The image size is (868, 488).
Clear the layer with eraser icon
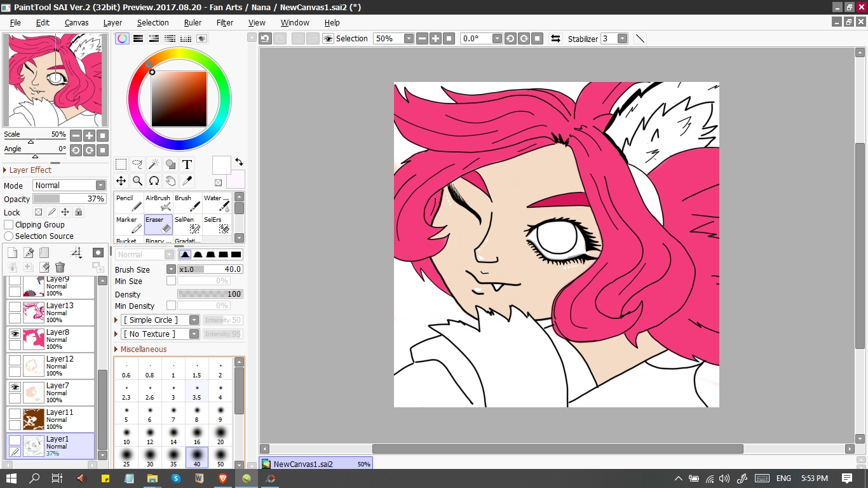click(x=44, y=268)
